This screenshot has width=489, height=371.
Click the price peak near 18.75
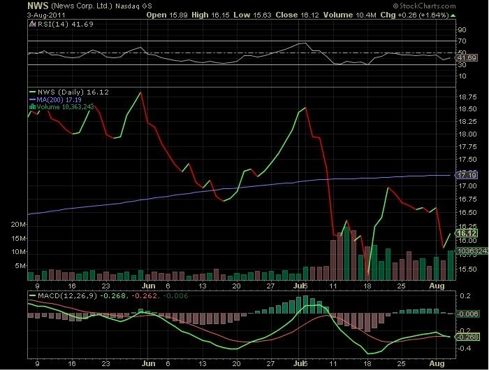point(141,93)
